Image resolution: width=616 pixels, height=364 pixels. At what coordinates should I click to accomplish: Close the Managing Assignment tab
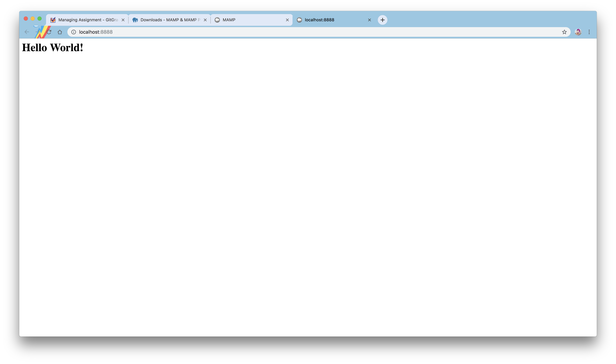coord(123,20)
